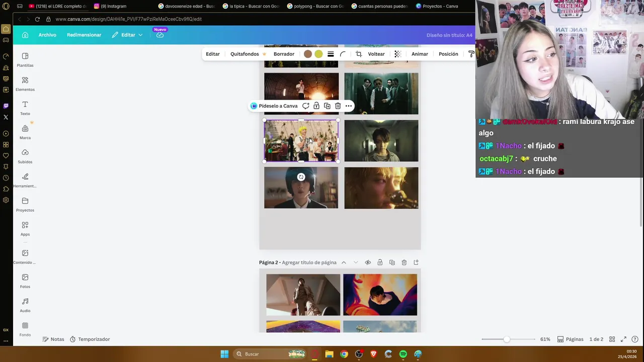Hide Página 2 with eye icon

368,262
